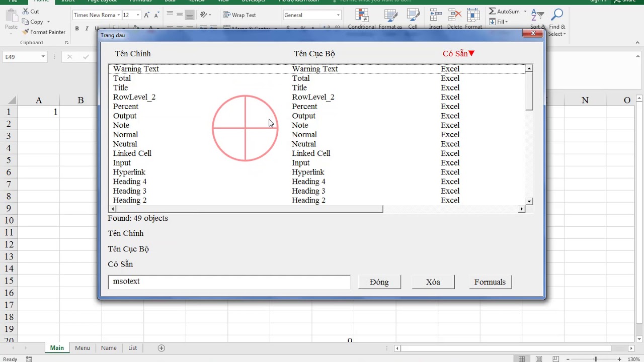Click the Xóa button

point(433,282)
